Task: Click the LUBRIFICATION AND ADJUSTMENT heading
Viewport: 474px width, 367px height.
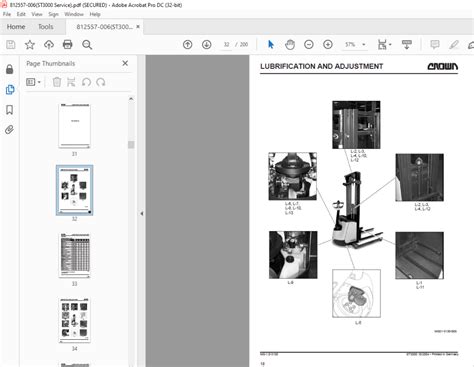Action: pos(321,66)
